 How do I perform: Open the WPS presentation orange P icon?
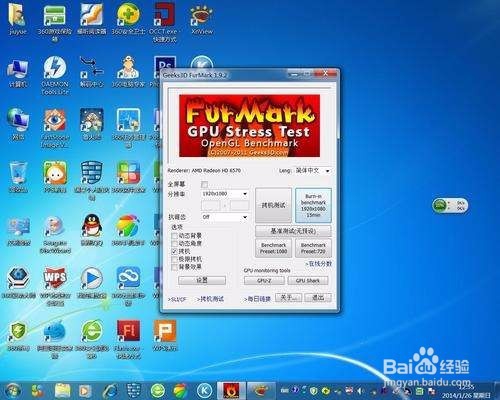(165, 335)
